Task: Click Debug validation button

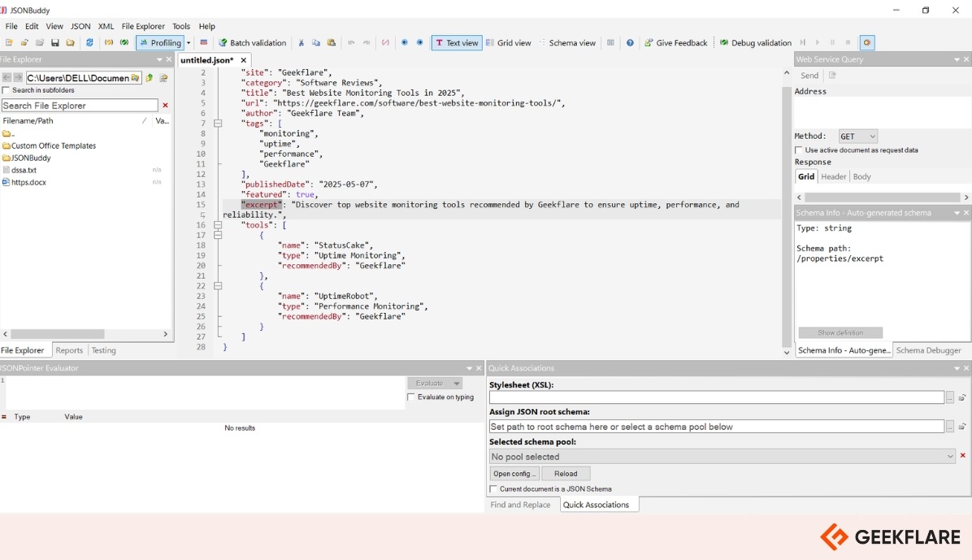Action: [x=756, y=43]
